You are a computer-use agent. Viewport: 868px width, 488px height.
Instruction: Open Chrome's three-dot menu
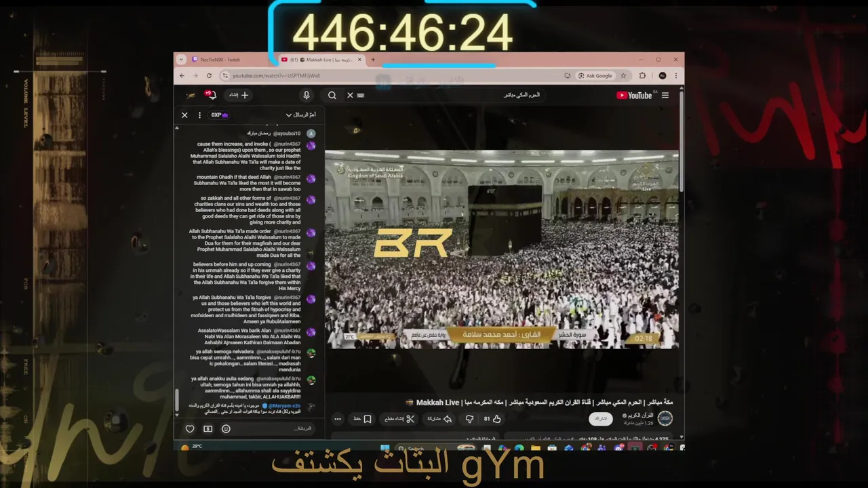tap(677, 76)
